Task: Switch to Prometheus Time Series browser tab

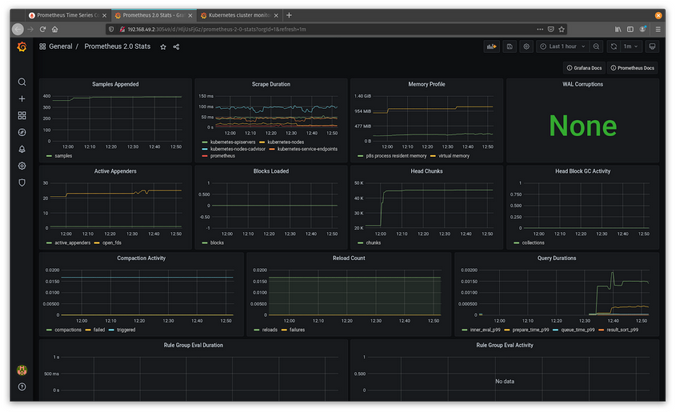Action: 66,15
